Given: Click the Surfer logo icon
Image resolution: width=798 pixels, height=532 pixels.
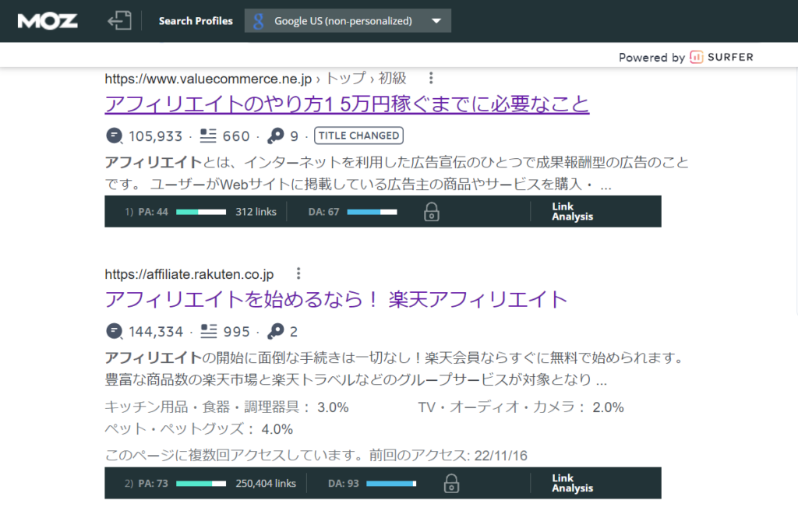Looking at the screenshot, I should [x=696, y=57].
